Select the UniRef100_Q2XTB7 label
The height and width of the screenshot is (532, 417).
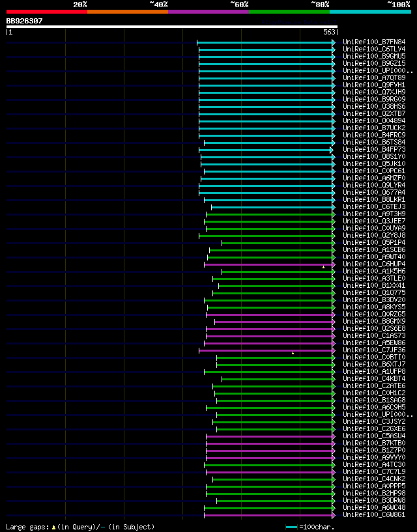click(374, 114)
